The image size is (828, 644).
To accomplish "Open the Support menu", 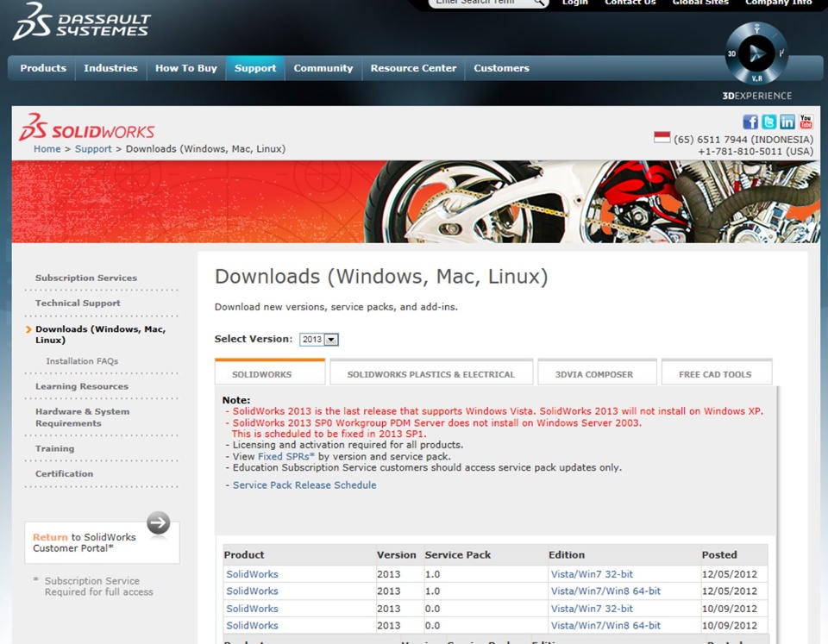I will 255,68.
